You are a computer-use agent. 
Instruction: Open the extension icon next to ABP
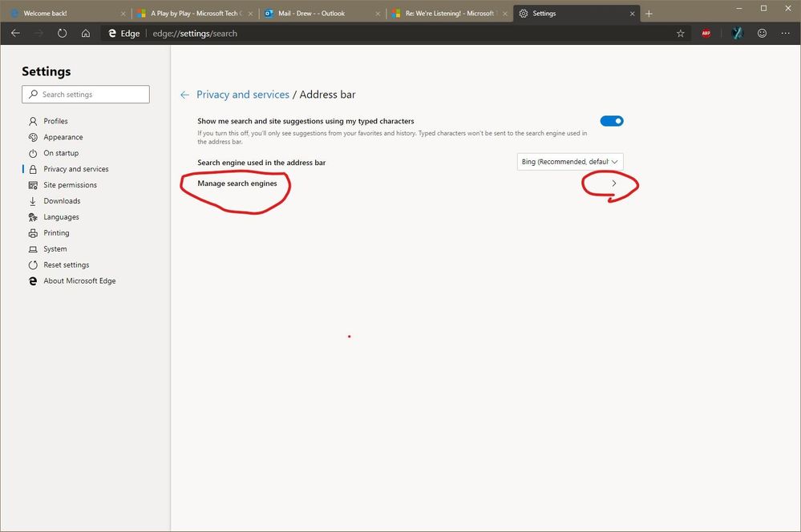737,33
